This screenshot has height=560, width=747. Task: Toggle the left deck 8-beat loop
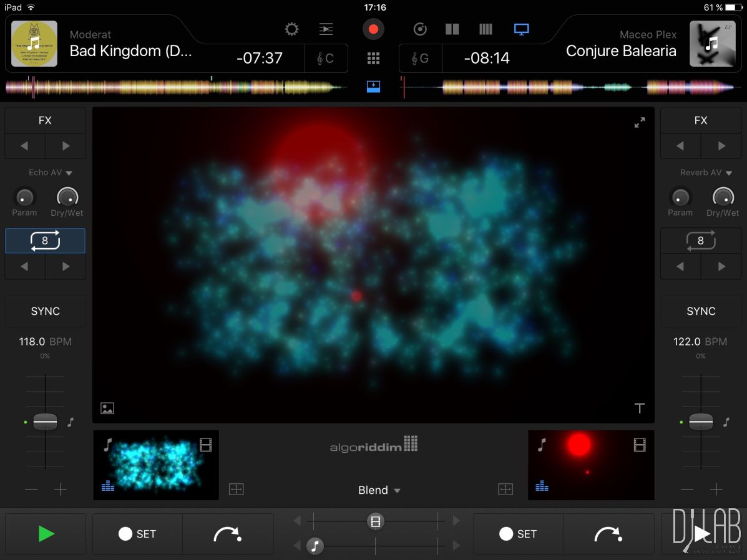(45, 241)
